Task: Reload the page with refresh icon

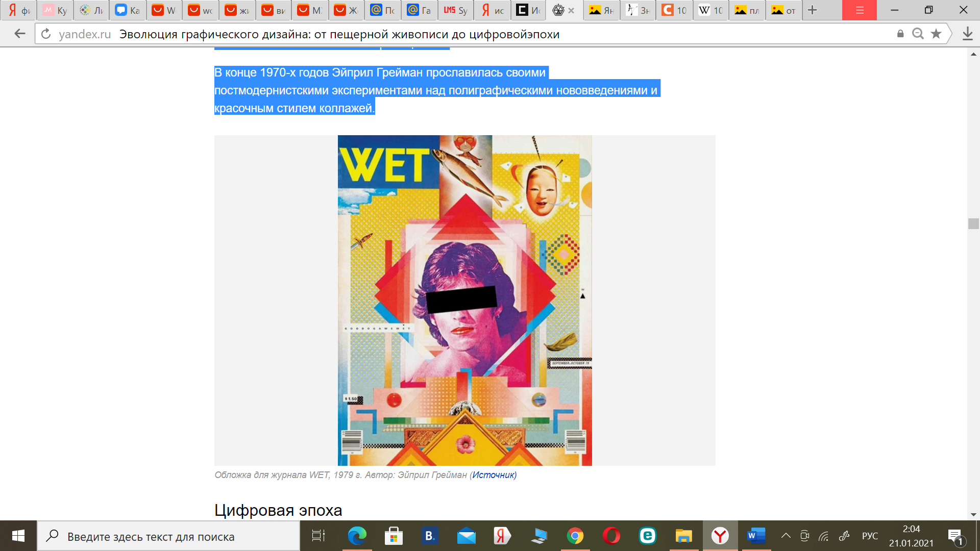Action: coord(46,34)
